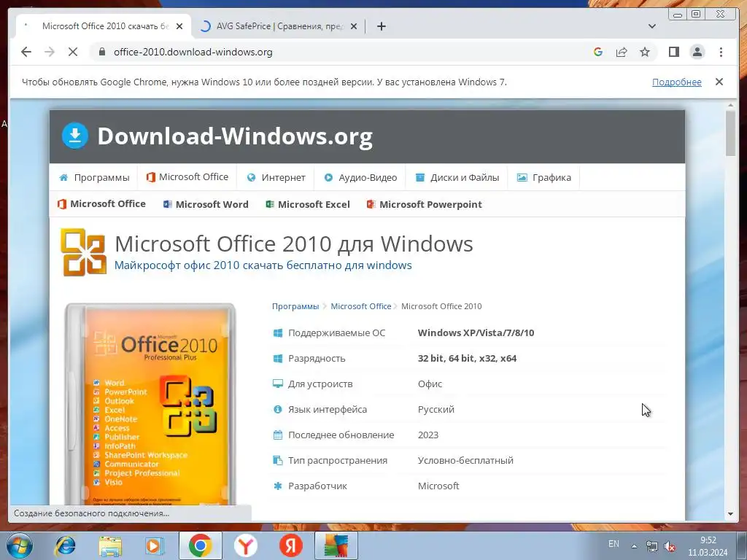Screen dimensions: 747x560
Task: Click the EN language indicator
Action: pos(614,544)
